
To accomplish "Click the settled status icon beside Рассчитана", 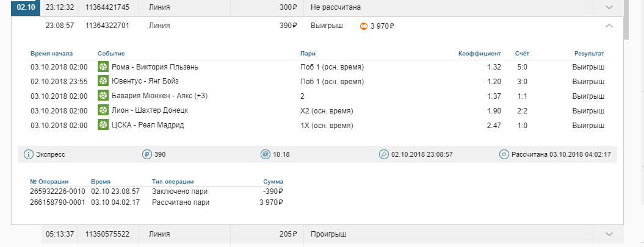I will [x=504, y=155].
